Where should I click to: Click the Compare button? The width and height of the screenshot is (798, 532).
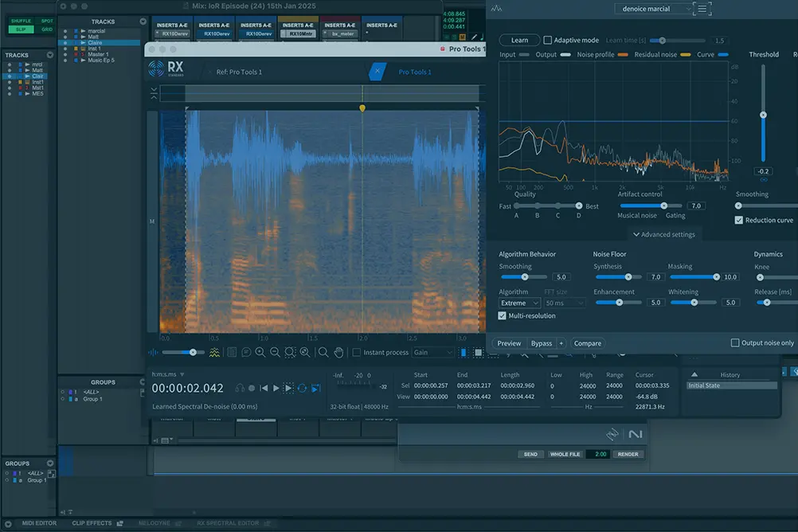click(587, 343)
